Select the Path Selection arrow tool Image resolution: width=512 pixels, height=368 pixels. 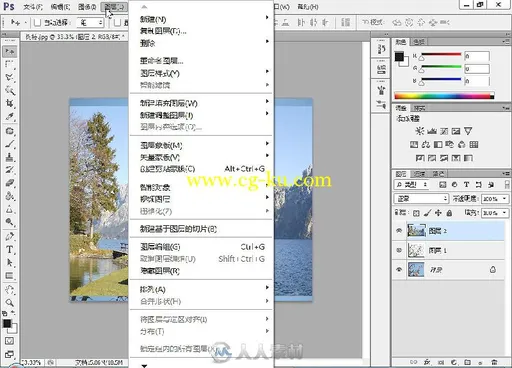coord(10,263)
